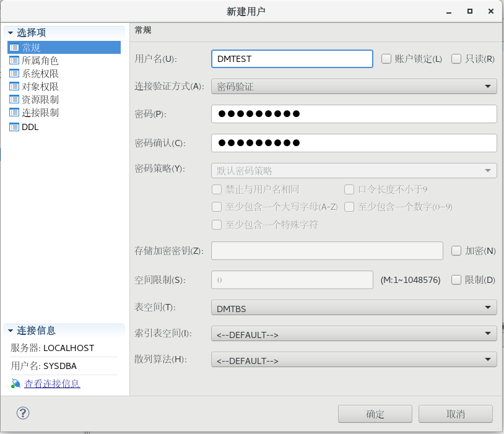The image size is (504, 434).
Task: Minimize the 新建用户 window
Action: [x=449, y=12]
